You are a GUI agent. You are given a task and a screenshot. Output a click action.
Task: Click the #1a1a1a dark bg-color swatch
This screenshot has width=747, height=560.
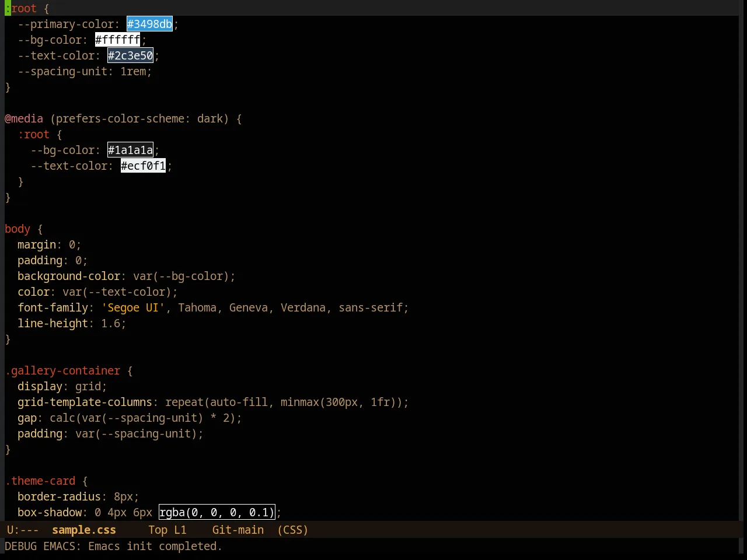coord(131,150)
